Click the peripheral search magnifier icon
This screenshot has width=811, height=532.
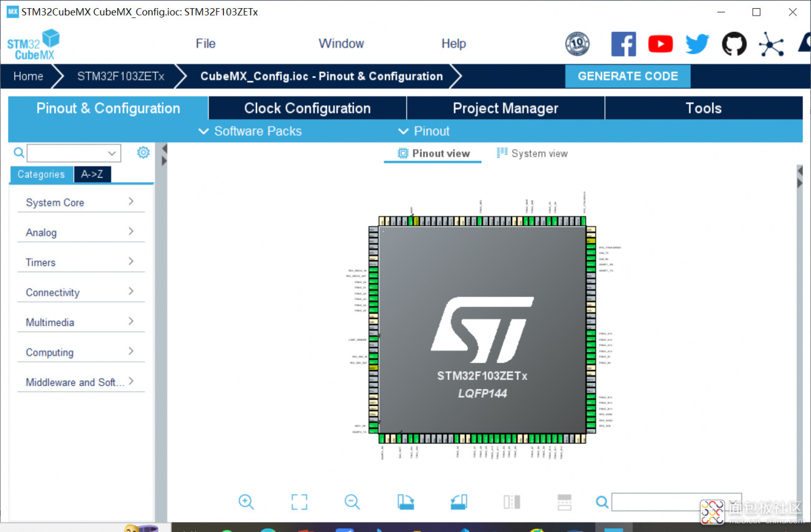[19, 153]
